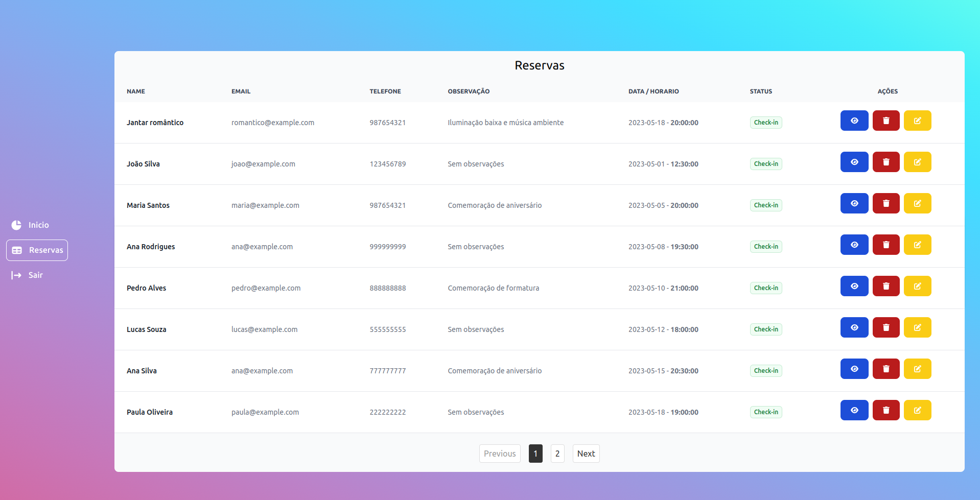View João Silva reservation details
The width and height of the screenshot is (980, 500).
pos(854,162)
